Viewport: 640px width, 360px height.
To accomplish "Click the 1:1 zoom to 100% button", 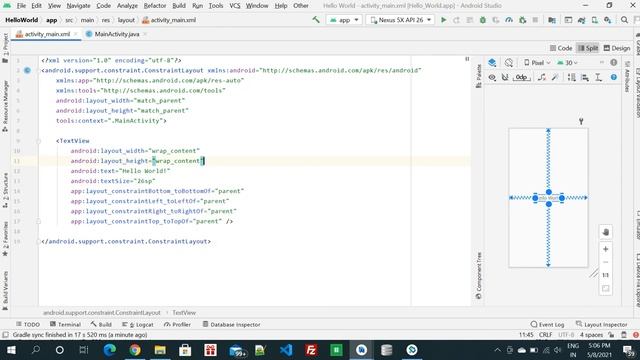I will coord(605,275).
